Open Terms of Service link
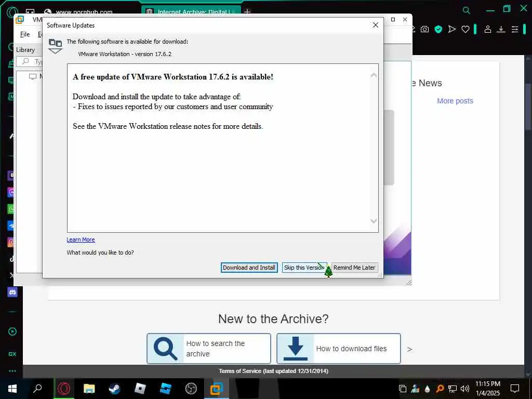The width and height of the screenshot is (532, 399). pos(273,371)
